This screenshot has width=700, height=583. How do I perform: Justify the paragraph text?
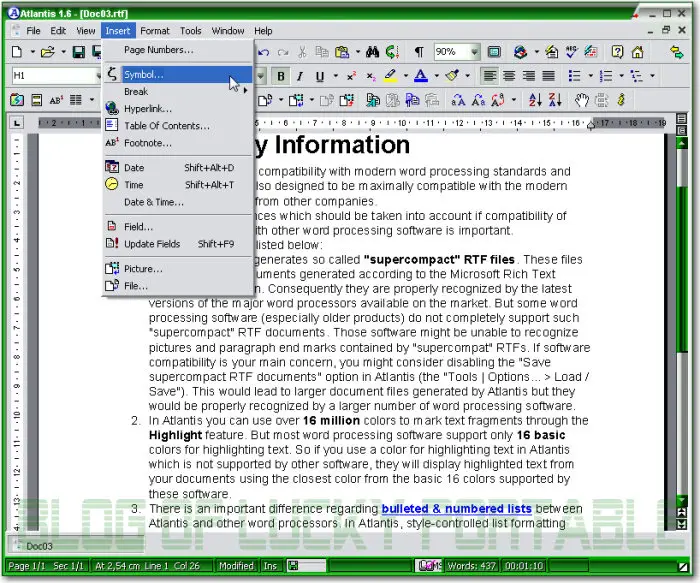(549, 76)
